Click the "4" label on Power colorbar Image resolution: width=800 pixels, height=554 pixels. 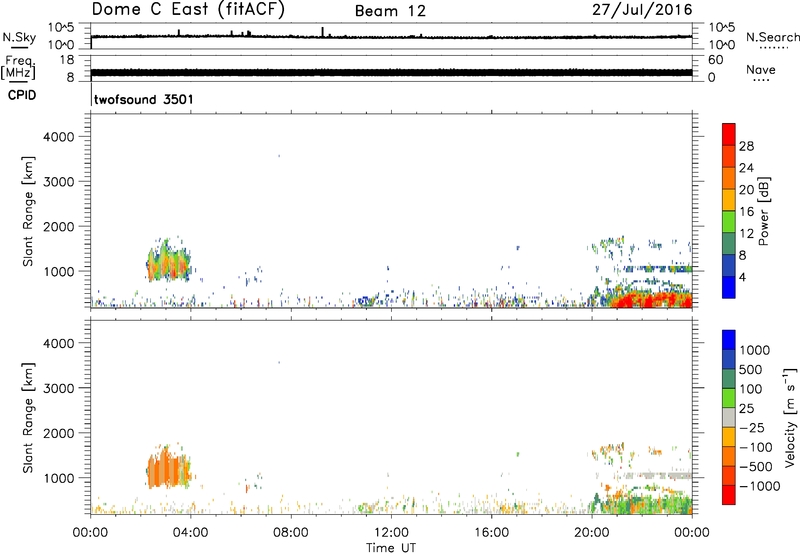tap(742, 277)
